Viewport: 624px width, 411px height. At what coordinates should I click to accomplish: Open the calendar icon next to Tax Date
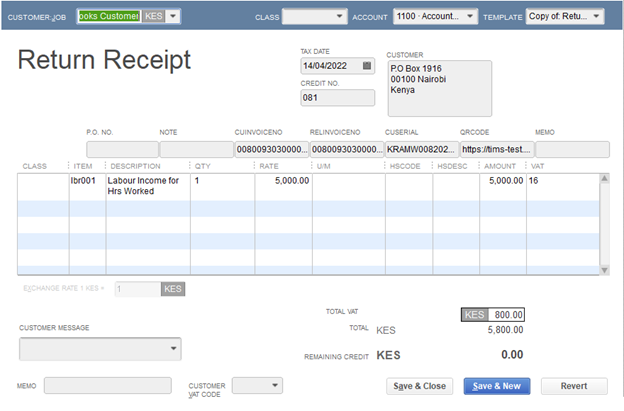coord(367,67)
